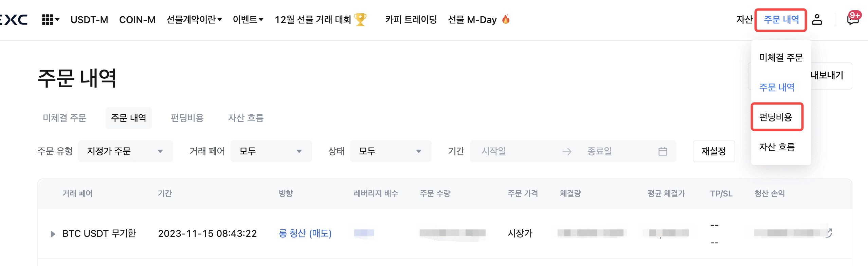Image resolution: width=868 pixels, height=266 pixels.
Task: Open the USDT-M navigation item
Action: click(x=89, y=20)
